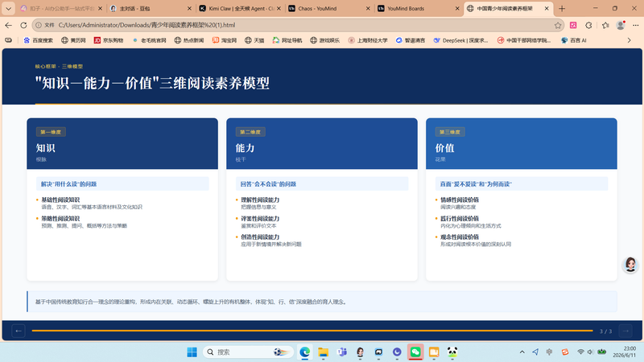Image resolution: width=644 pixels, height=362 pixels.
Task: Open the 百度搜索 bookmark
Action: click(x=38, y=40)
